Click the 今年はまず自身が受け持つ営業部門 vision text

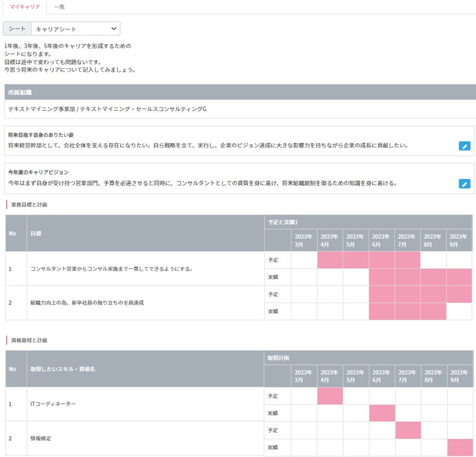click(202, 183)
